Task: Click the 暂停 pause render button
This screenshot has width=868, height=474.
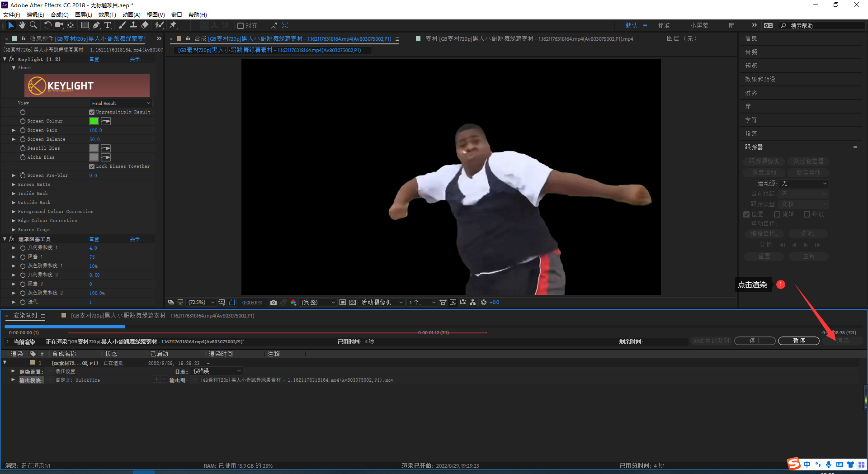Action: click(x=798, y=341)
